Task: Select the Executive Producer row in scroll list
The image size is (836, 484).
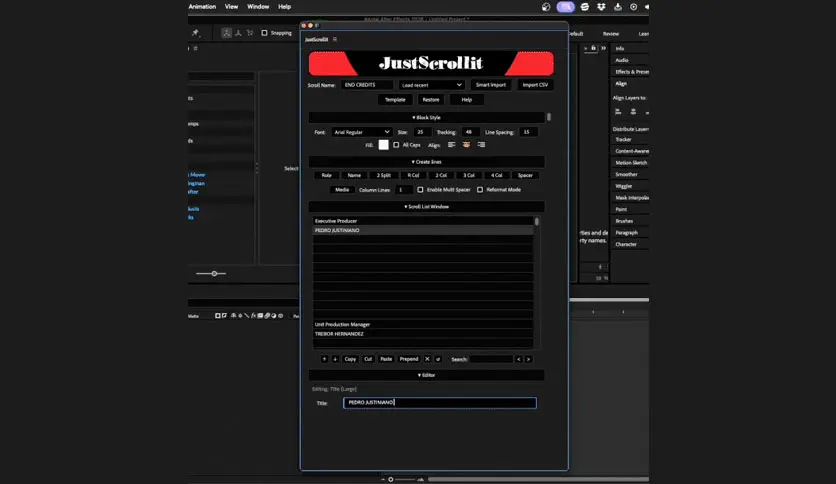Action: [423, 221]
